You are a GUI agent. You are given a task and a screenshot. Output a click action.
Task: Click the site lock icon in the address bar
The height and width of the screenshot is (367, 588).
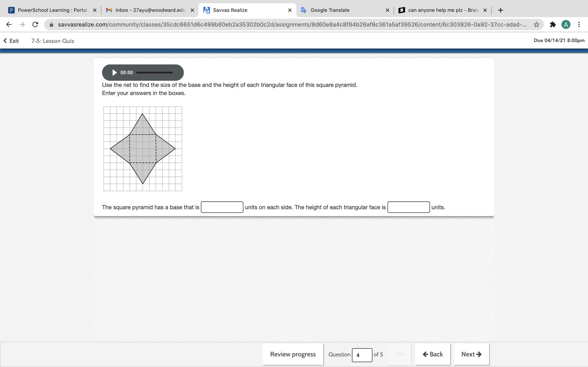coord(51,24)
